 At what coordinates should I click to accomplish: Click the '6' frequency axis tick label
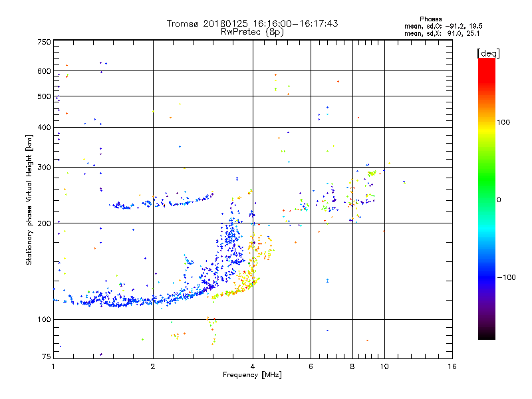[311, 366]
